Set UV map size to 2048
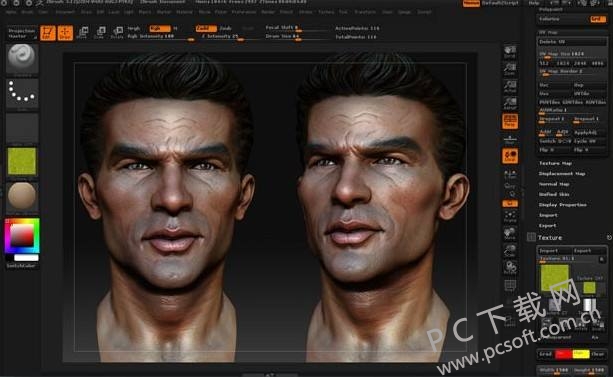This screenshot has width=613, height=377. tap(580, 63)
